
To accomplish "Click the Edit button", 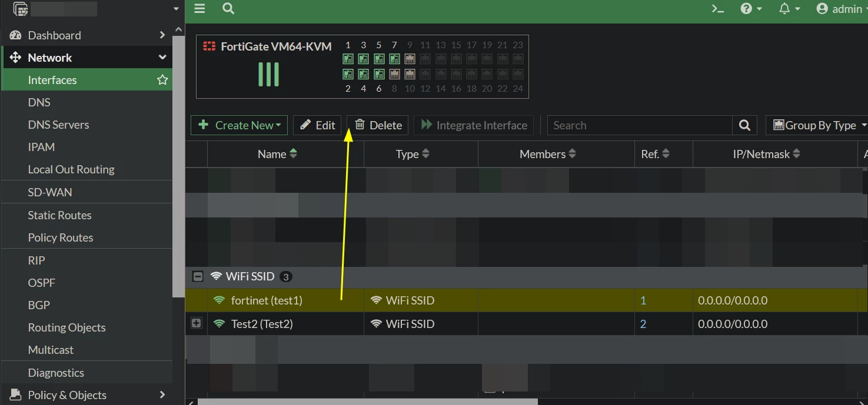I will 317,125.
